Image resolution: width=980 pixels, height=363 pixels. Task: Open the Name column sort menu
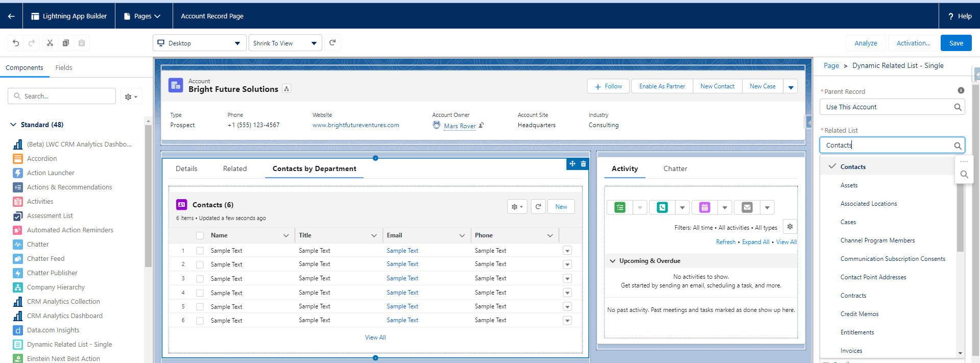click(286, 235)
